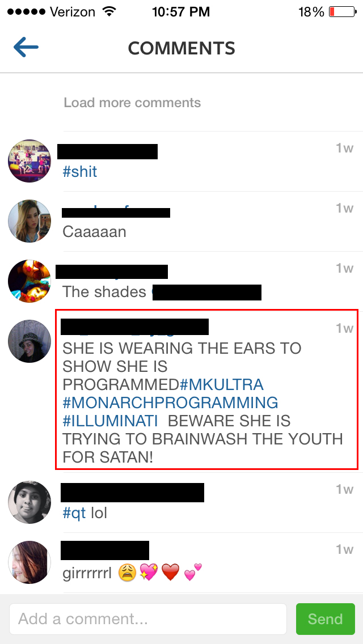The width and height of the screenshot is (363, 644).
Task: Open the #ILLUMINATI hashtag
Action: pos(110,421)
